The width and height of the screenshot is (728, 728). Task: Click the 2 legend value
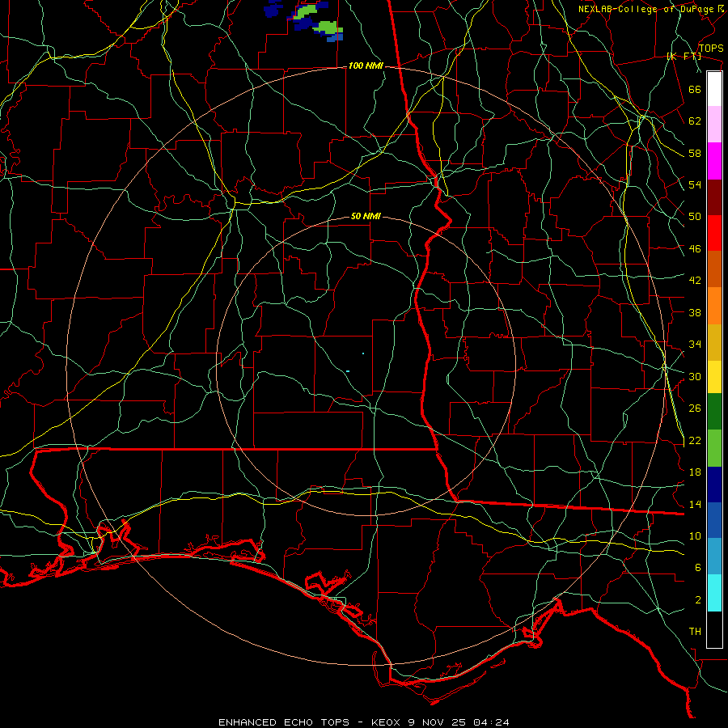697,600
